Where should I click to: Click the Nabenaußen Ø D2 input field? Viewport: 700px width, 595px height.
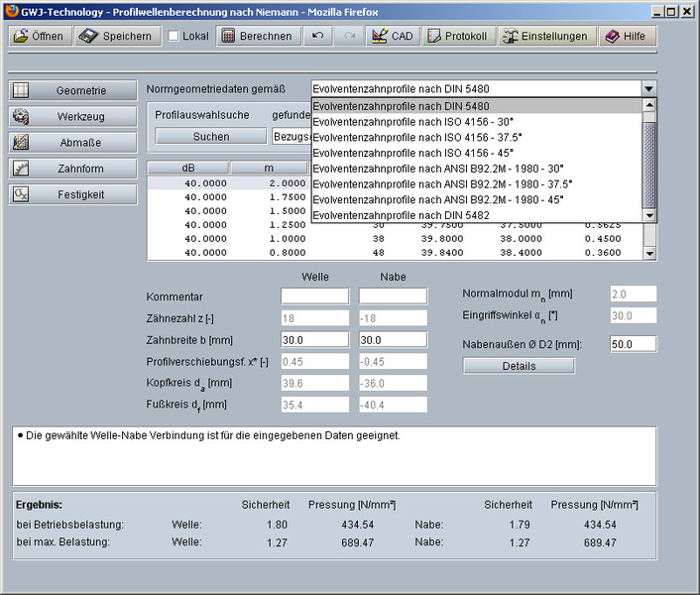pos(633,344)
